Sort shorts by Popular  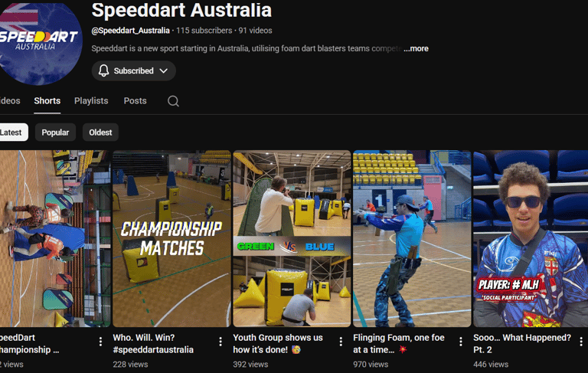coord(55,132)
